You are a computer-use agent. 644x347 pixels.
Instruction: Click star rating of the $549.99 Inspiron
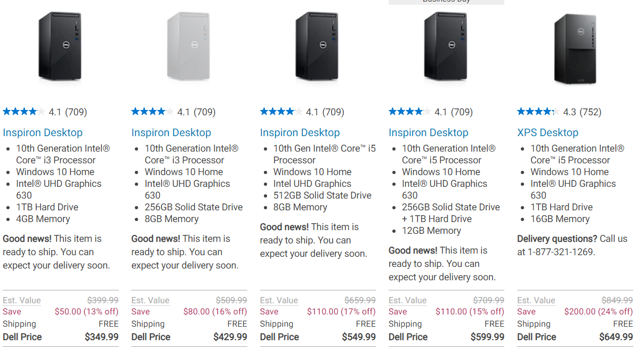[x=281, y=112]
